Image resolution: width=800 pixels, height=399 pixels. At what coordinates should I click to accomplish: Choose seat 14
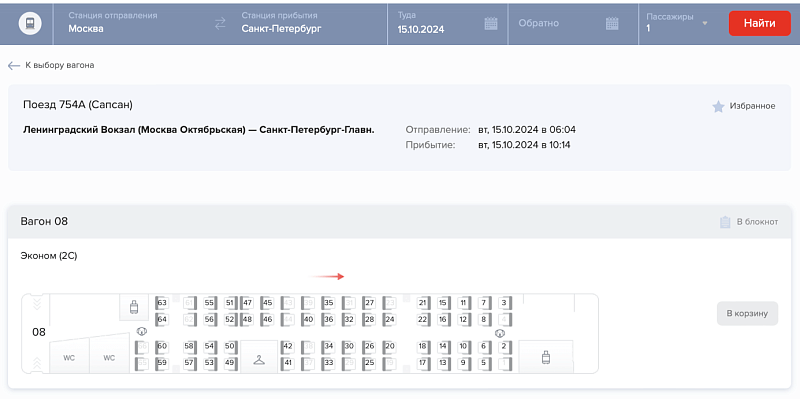[x=443, y=346]
